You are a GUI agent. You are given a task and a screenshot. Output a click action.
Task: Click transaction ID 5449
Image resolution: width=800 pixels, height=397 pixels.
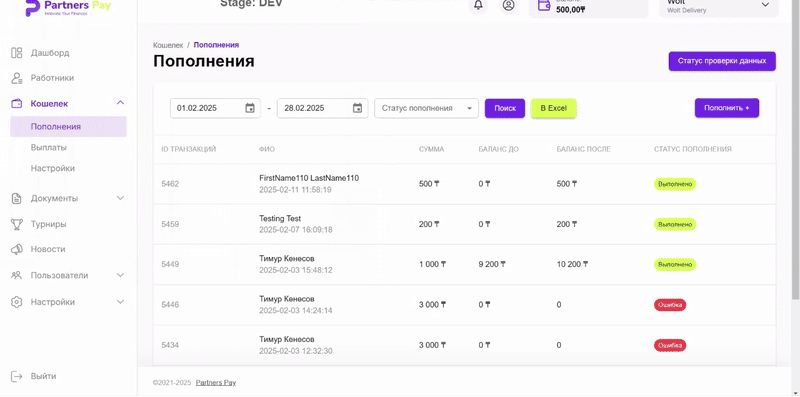170,264
